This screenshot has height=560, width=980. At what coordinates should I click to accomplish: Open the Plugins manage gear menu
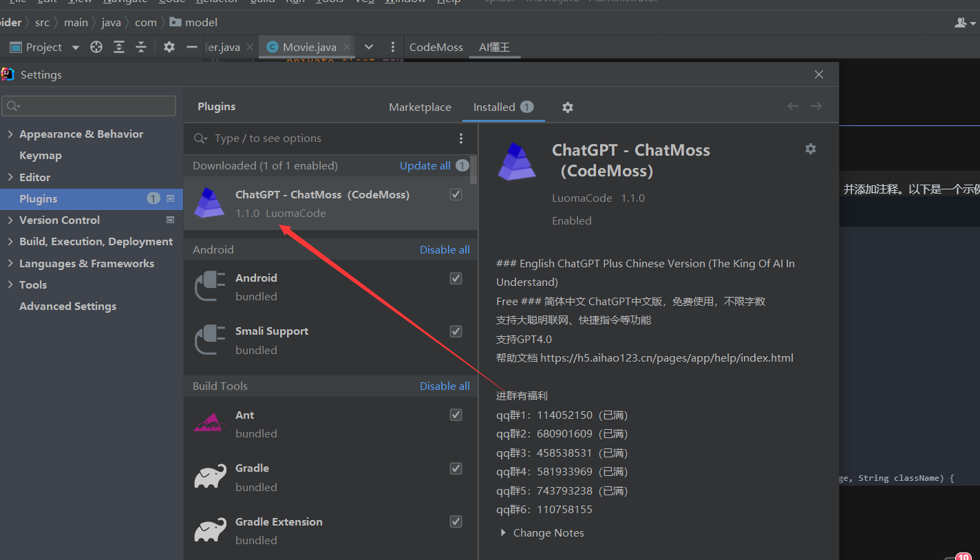567,107
